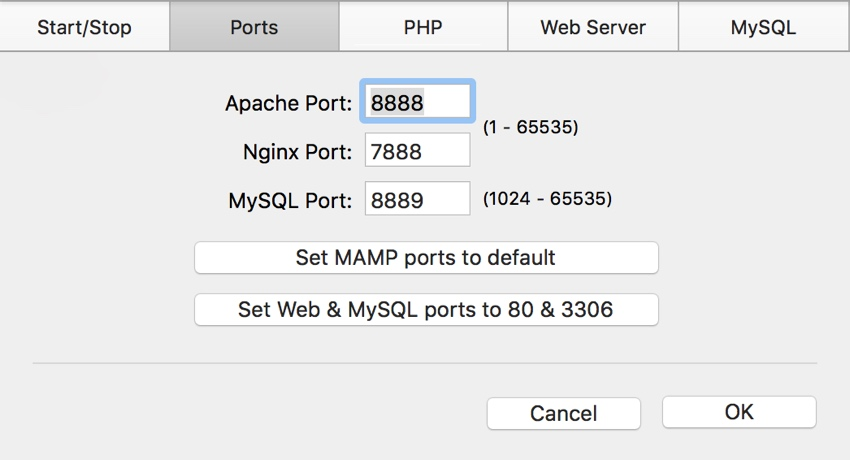Click the Apache Port input field
Viewport: 850px width, 460px height.
(417, 101)
